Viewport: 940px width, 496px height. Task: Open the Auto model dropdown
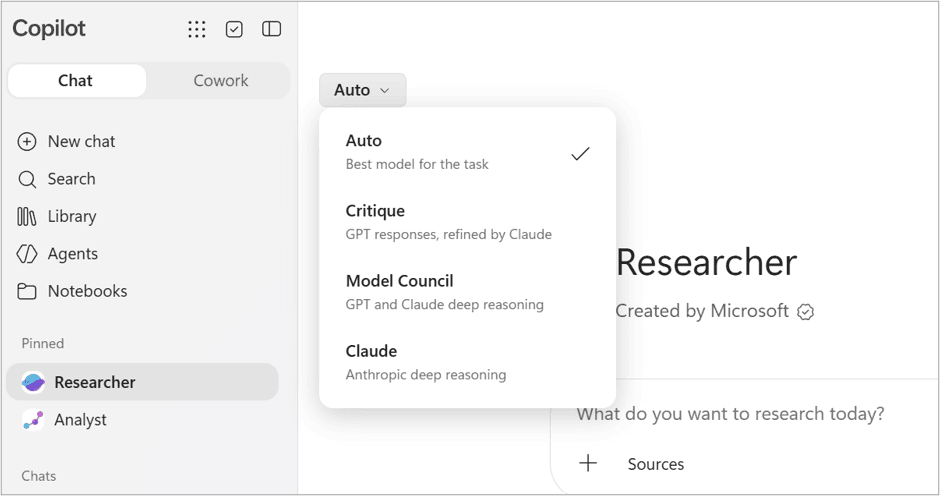[363, 90]
